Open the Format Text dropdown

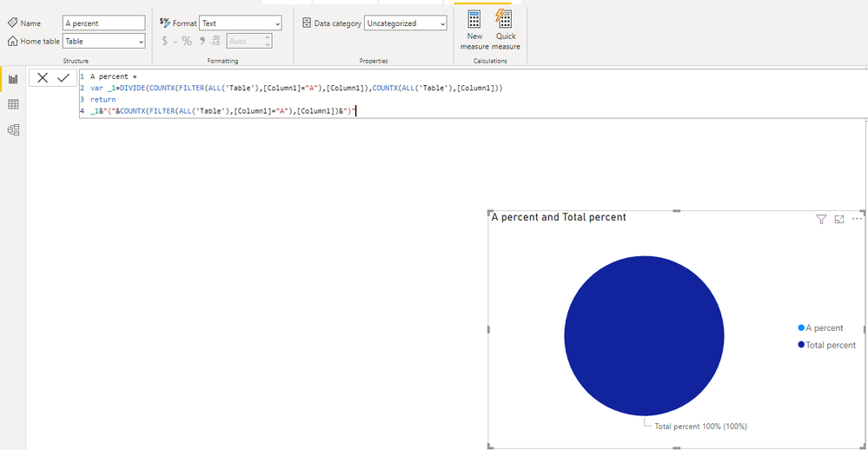tap(241, 23)
